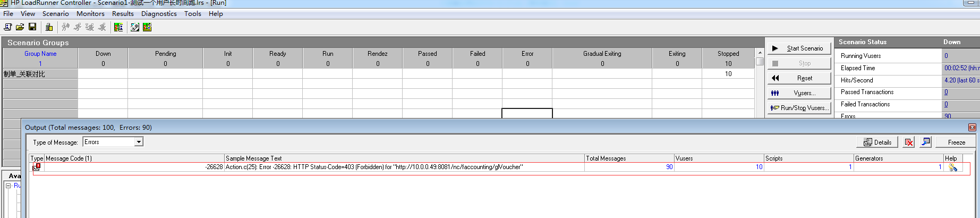Open the View menu

[28, 14]
